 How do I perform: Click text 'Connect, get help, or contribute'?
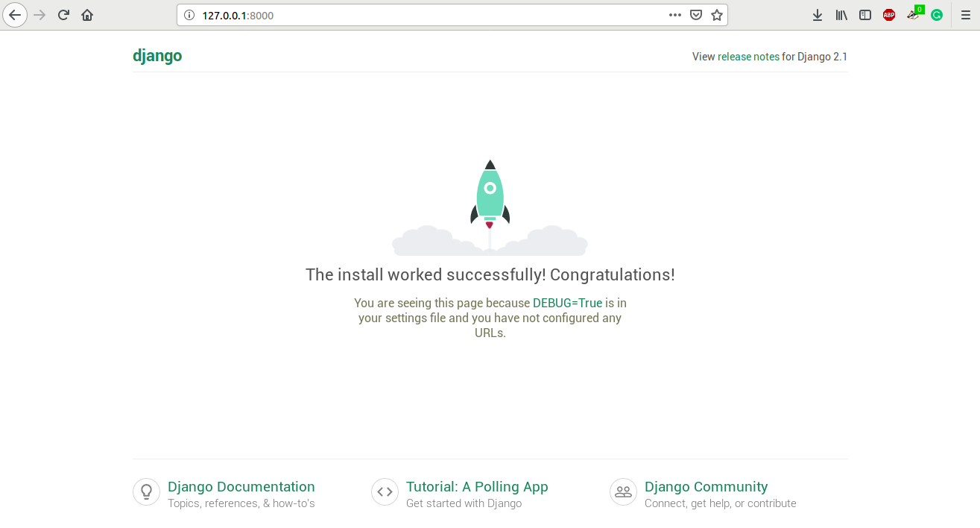(x=721, y=503)
